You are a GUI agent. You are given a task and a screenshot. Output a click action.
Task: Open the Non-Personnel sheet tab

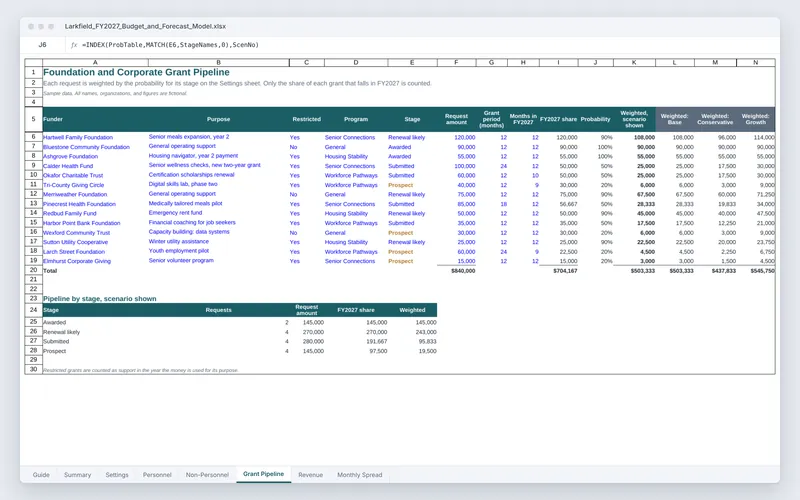click(207, 474)
